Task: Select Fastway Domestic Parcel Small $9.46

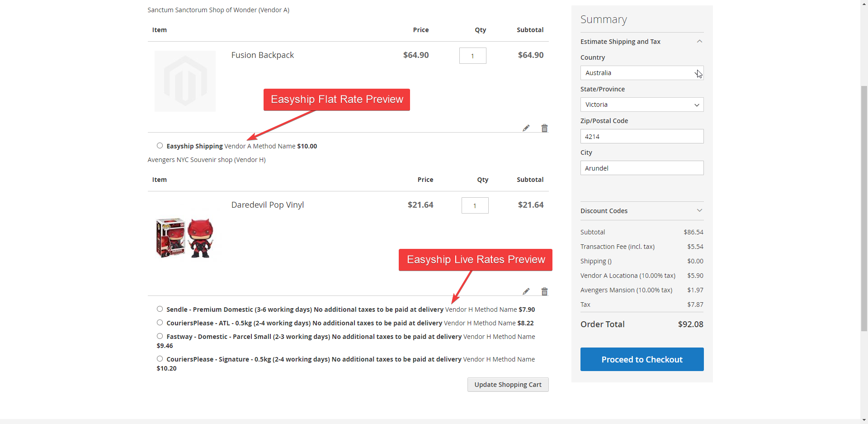Action: click(160, 336)
